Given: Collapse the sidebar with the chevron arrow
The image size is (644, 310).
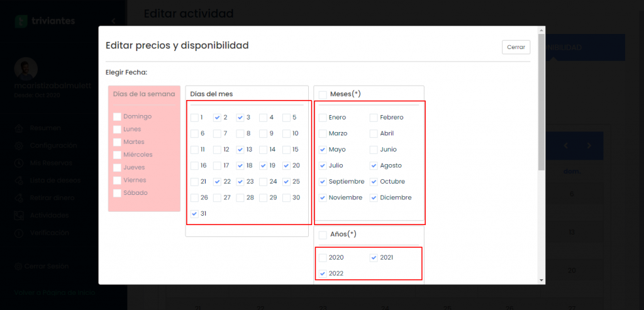Looking at the screenshot, I should 113,21.
